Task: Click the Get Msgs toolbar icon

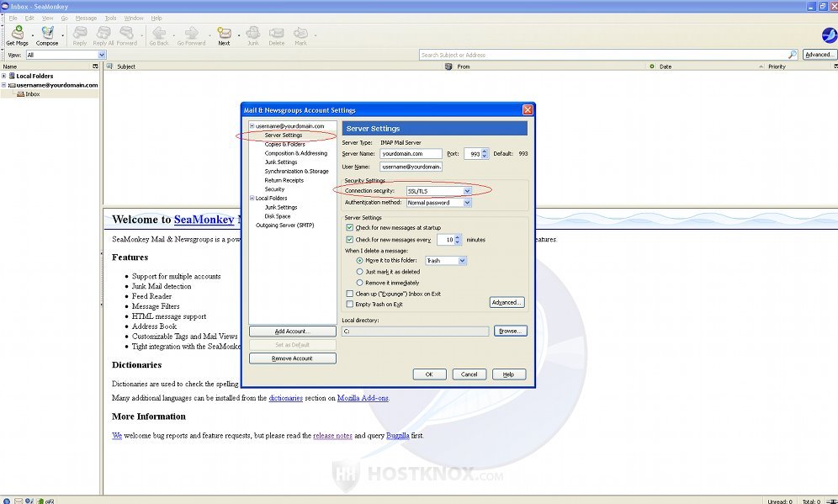Action: pyautogui.click(x=18, y=33)
